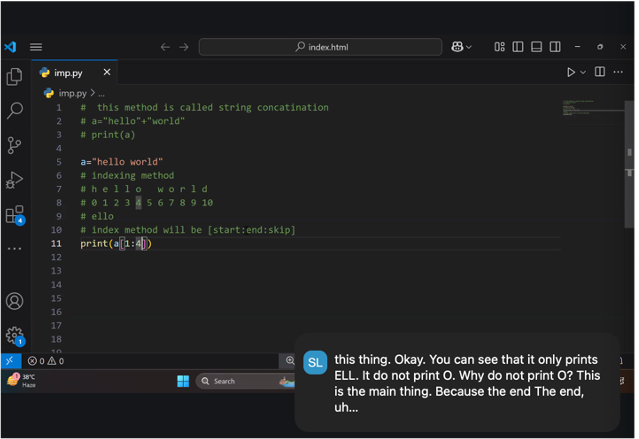The width and height of the screenshot is (639, 439).
Task: Open the Source Control view
Action: (x=15, y=145)
